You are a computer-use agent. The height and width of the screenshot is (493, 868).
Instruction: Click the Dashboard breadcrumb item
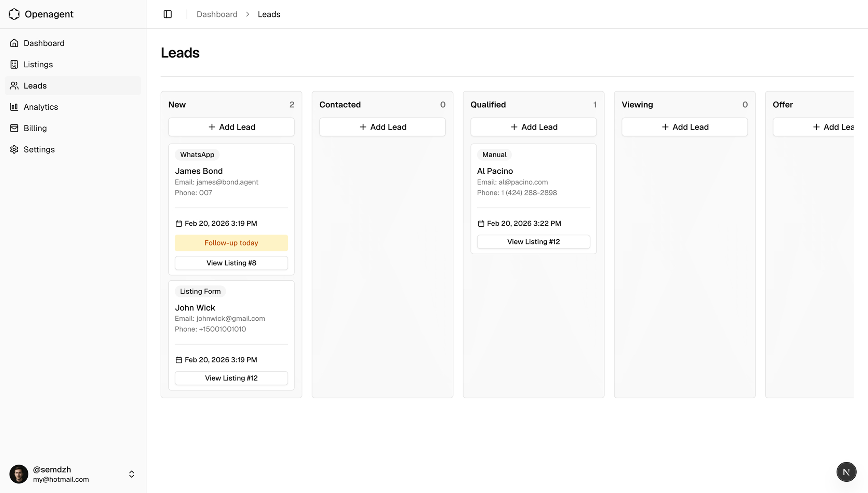(x=217, y=14)
